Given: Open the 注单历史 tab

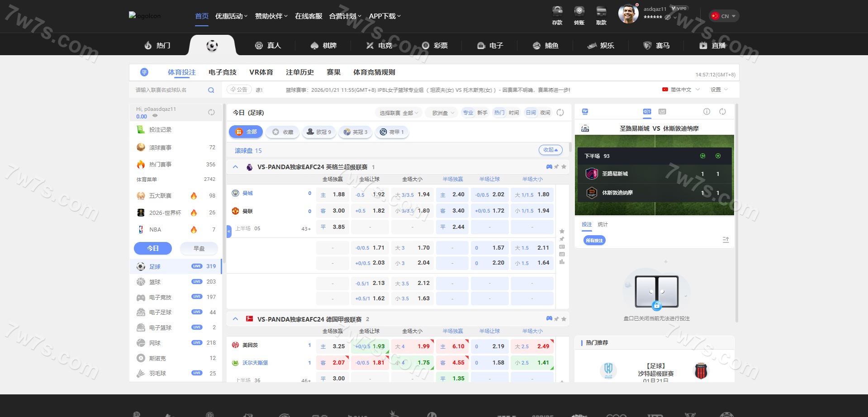Looking at the screenshot, I should point(299,72).
